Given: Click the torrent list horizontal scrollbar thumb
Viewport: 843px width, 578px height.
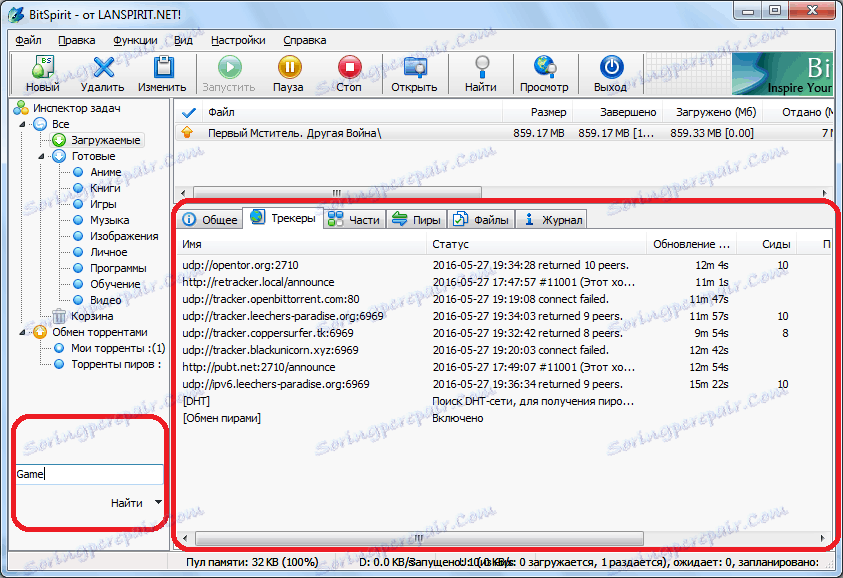Looking at the screenshot, I should (x=337, y=192).
